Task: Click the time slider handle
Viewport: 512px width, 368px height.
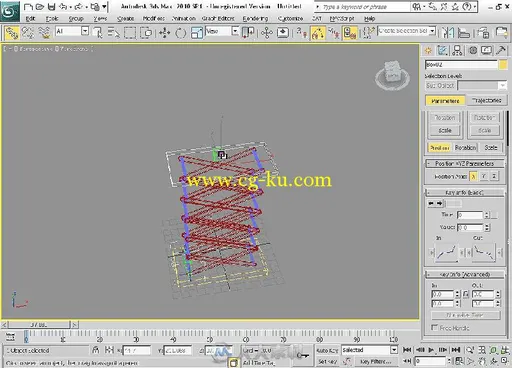Action: (x=39, y=324)
